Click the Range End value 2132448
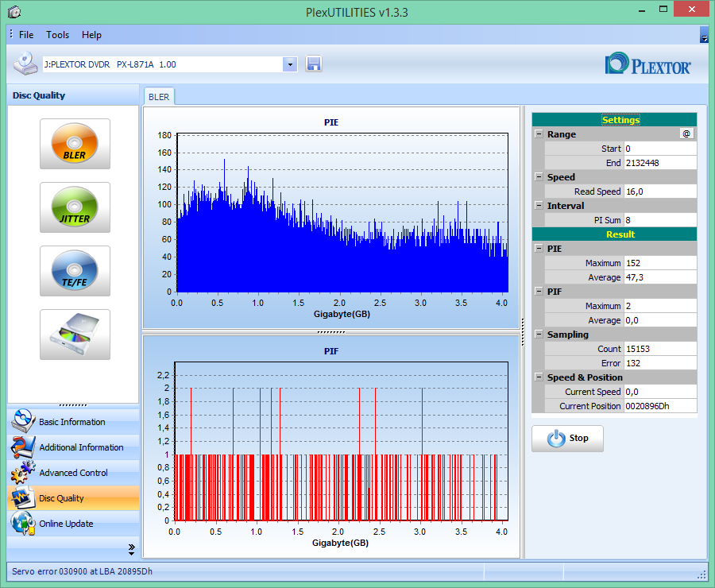Screen dimensions: 715x588 click(660, 163)
